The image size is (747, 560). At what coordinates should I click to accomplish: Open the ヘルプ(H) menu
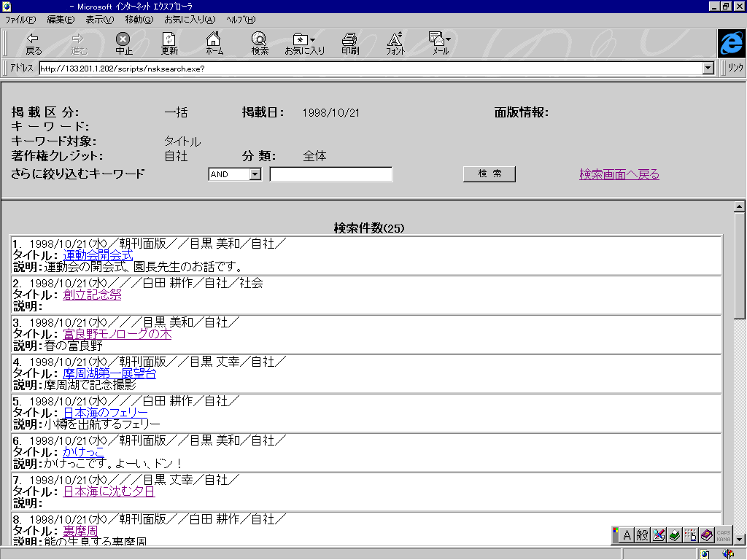[241, 20]
